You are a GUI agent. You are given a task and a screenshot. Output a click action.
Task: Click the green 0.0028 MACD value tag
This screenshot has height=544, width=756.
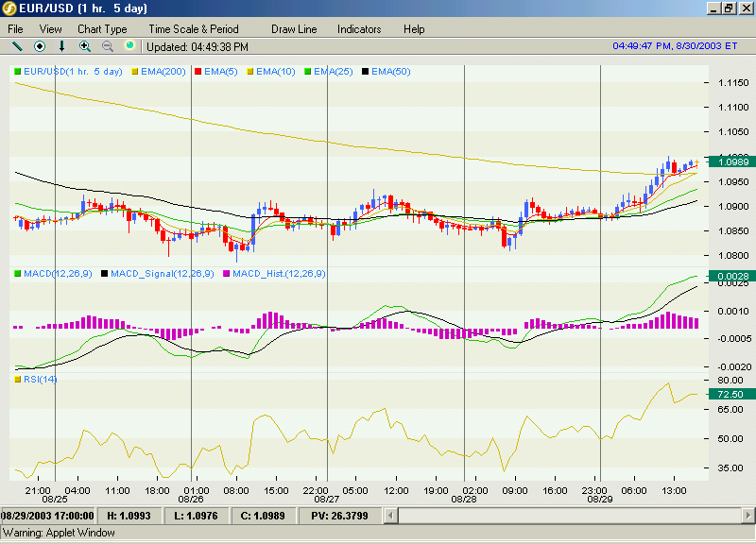coord(730,276)
